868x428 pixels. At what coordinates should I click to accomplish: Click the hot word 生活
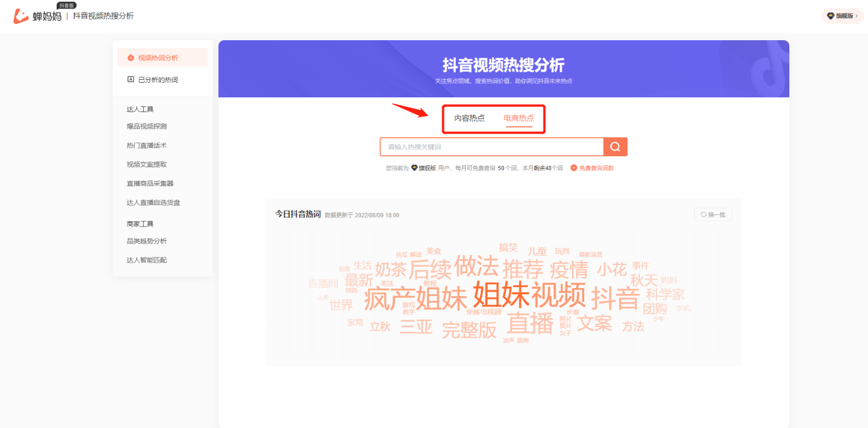(x=362, y=265)
